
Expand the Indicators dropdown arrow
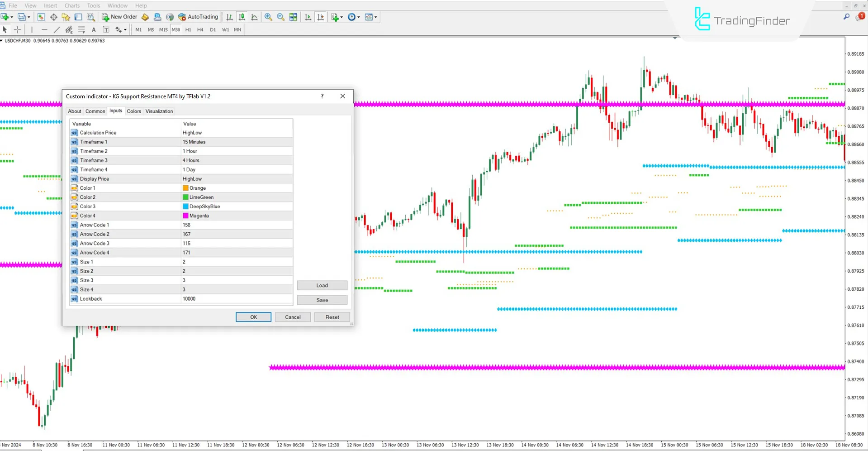click(341, 17)
